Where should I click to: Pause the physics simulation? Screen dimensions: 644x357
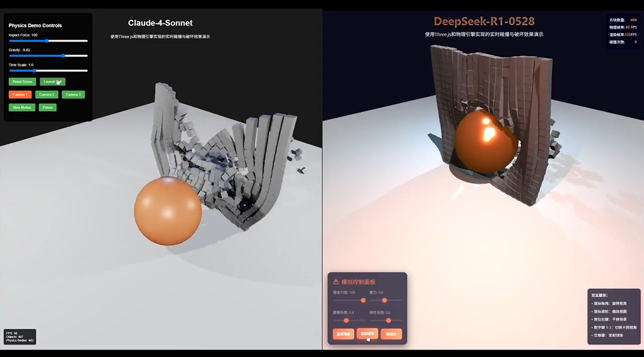tap(48, 108)
